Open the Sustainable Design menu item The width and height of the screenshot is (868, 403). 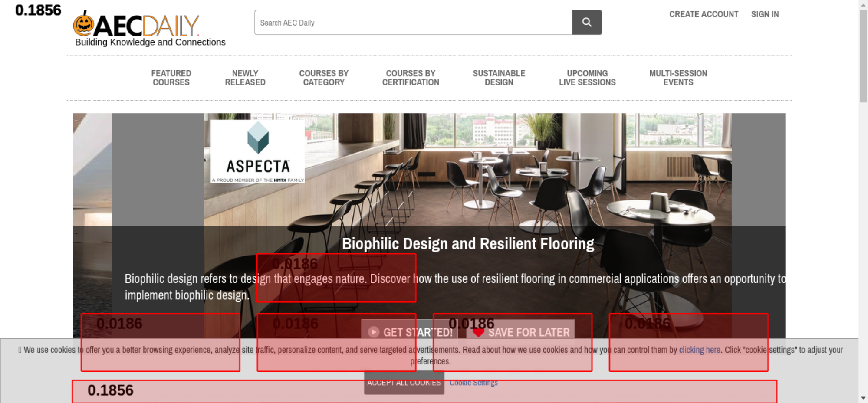pos(499,78)
